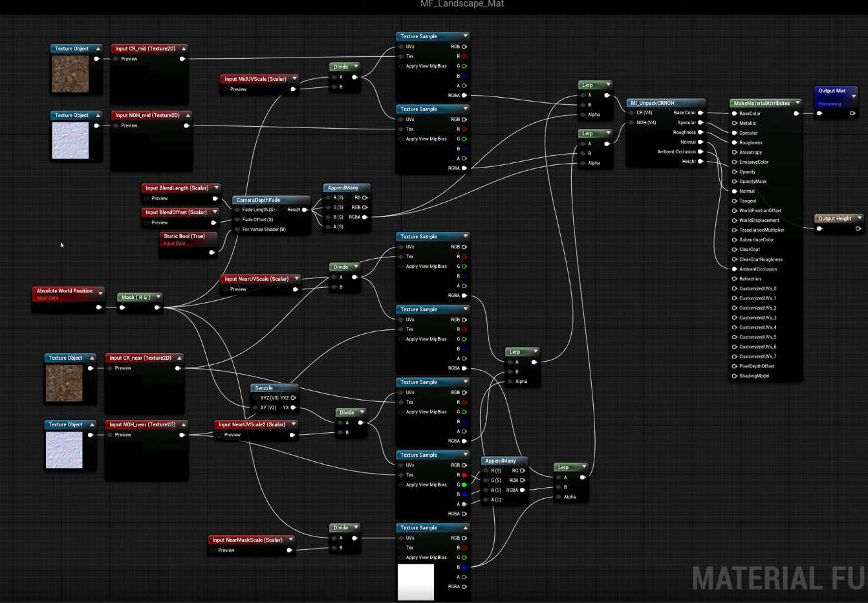This screenshot has height=603, width=868.
Task: Click the 'Previewing' label on Output Mat
Action: click(830, 104)
